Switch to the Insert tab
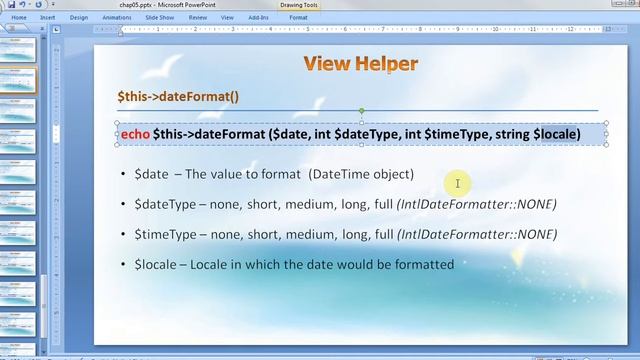 coord(47,18)
